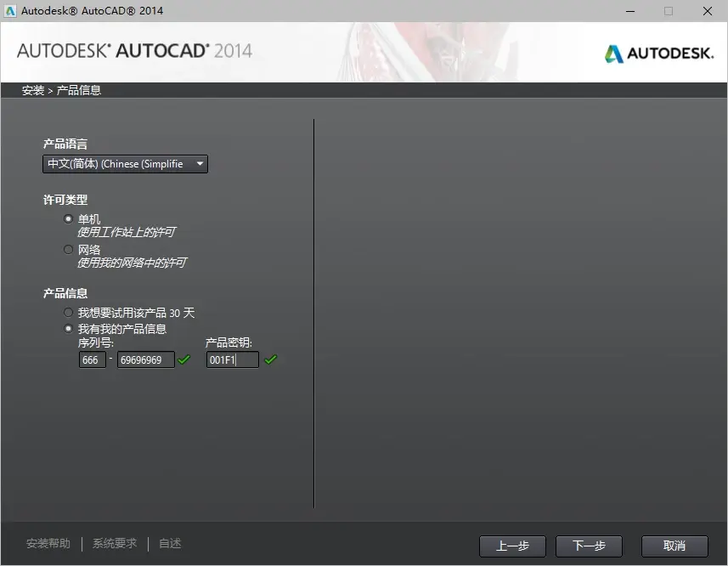
Task: Click the 产品语言 heading
Action: 65,144
